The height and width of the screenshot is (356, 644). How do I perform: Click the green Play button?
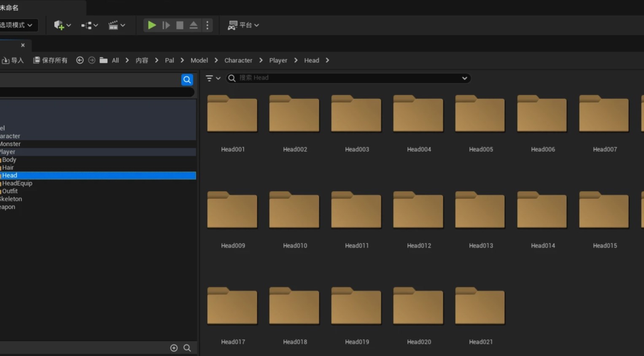pos(152,25)
